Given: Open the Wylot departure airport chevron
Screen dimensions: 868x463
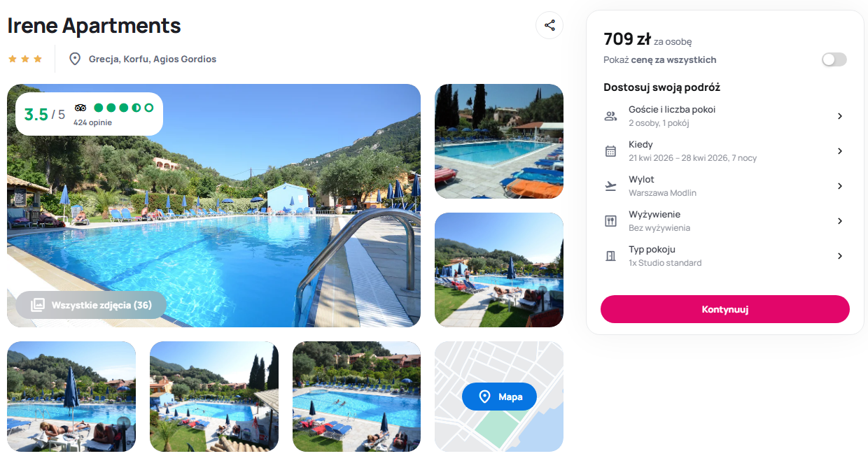Looking at the screenshot, I should coord(840,186).
